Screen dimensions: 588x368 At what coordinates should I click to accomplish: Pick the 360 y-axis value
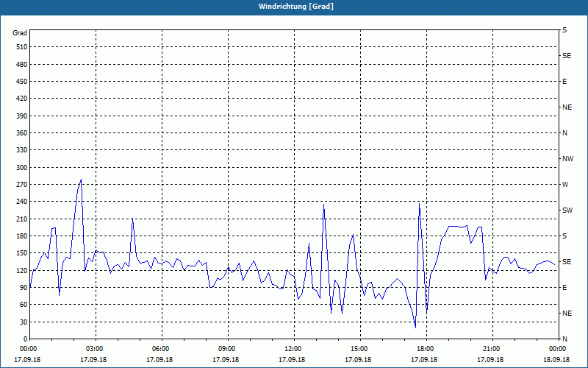[22, 133]
